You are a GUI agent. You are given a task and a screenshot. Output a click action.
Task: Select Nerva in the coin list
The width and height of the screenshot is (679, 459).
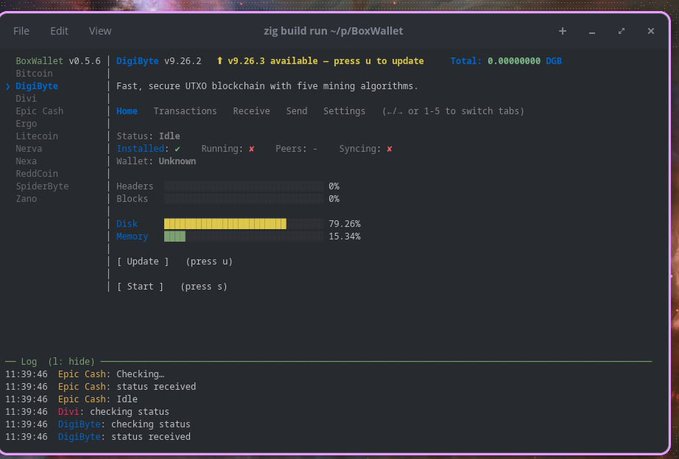click(29, 149)
